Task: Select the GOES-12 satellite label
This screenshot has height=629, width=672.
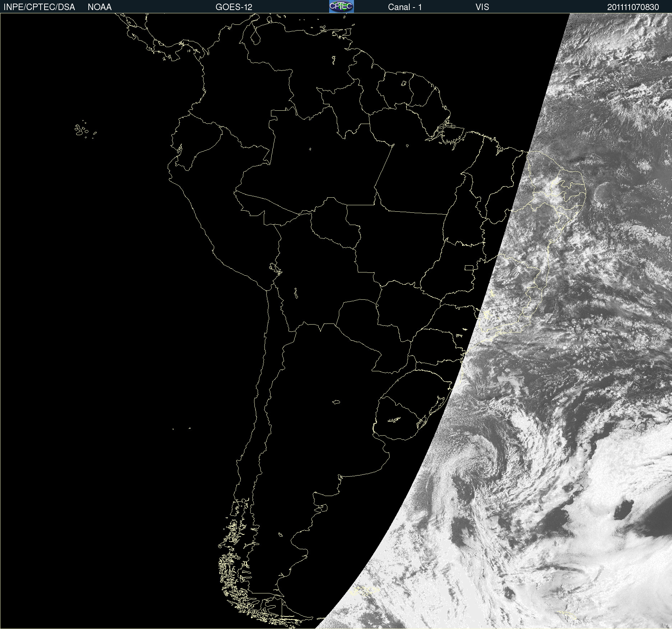Action: coord(234,7)
